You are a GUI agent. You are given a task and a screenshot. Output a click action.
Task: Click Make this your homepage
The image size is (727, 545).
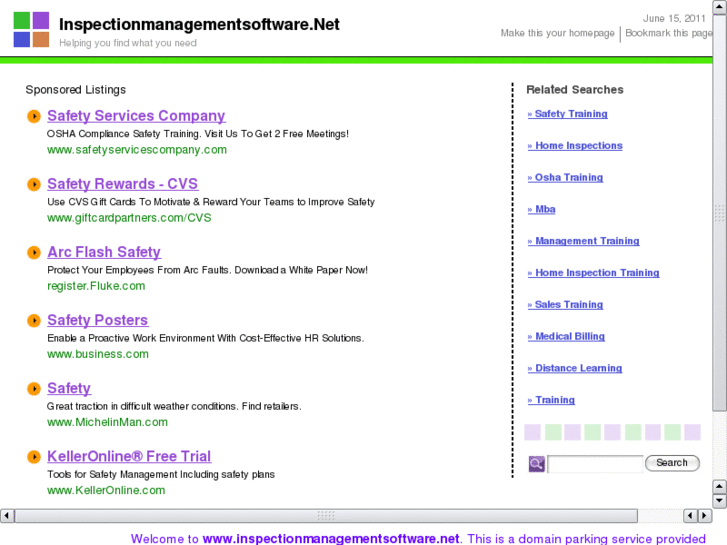click(557, 33)
